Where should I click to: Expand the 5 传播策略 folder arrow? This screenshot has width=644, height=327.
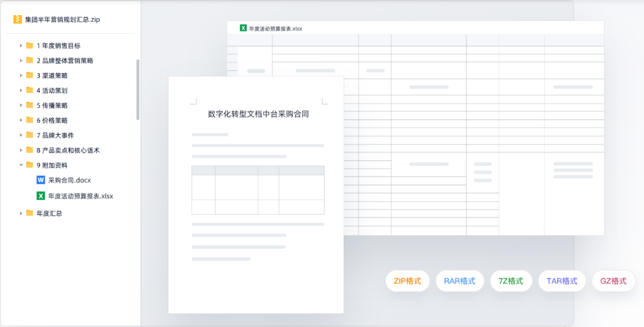coord(21,105)
